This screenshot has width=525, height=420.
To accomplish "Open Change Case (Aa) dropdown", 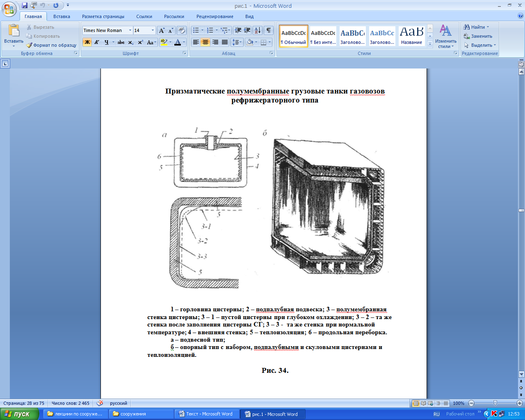I will click(151, 42).
